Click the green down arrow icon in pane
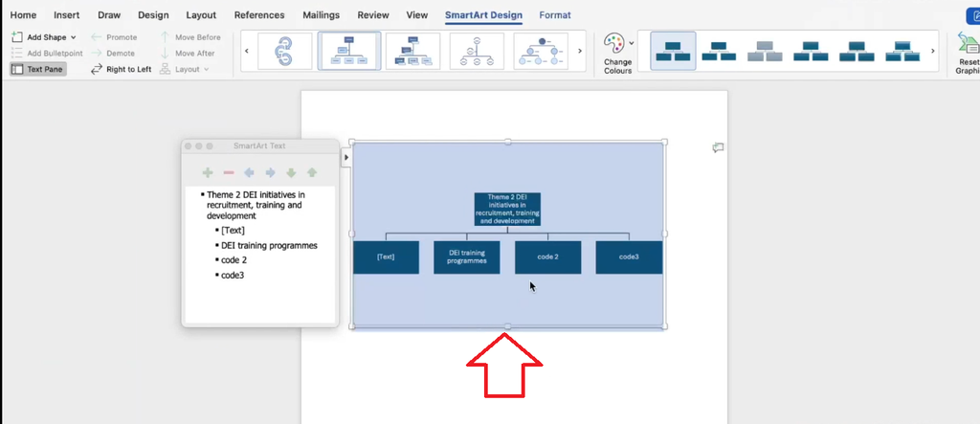 click(x=291, y=172)
